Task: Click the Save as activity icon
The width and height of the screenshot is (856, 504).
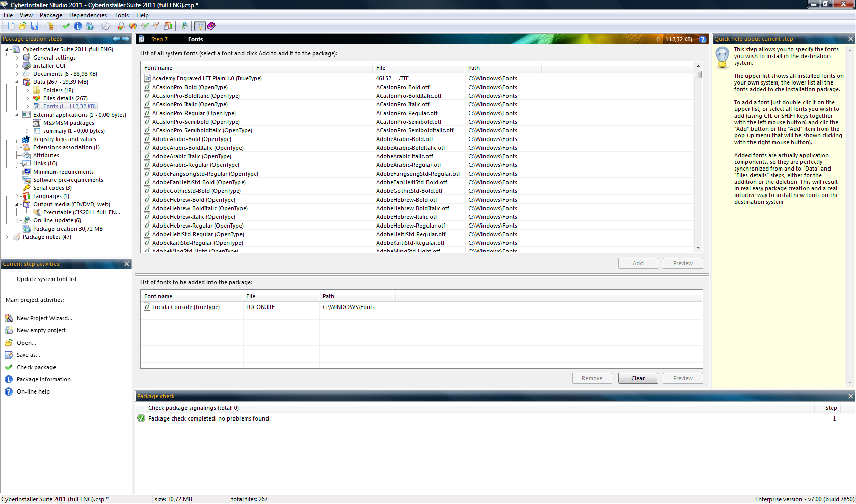Action: coord(9,355)
